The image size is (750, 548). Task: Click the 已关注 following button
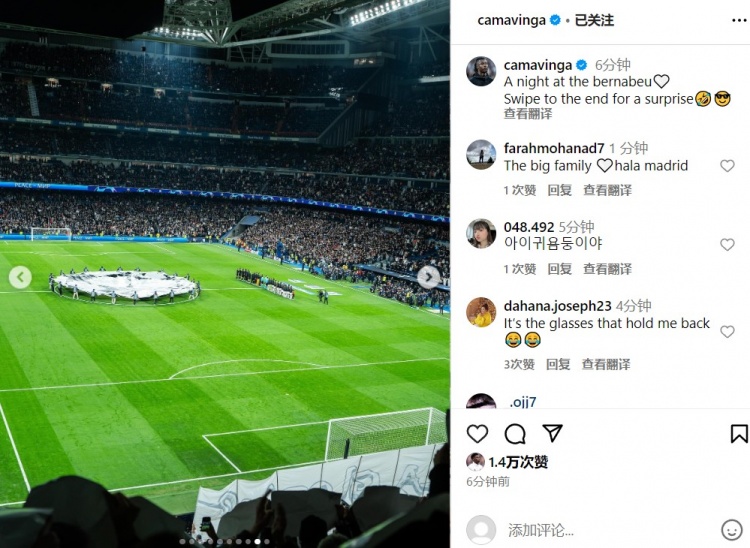[x=594, y=21]
